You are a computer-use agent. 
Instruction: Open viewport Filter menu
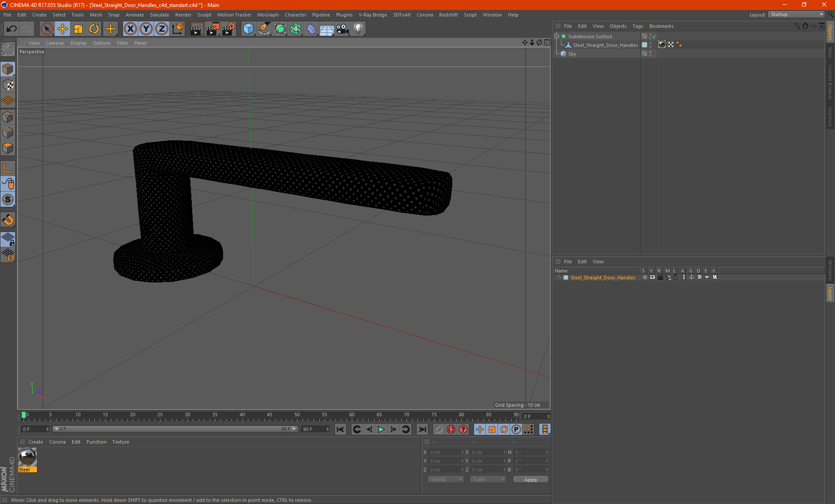coord(123,43)
